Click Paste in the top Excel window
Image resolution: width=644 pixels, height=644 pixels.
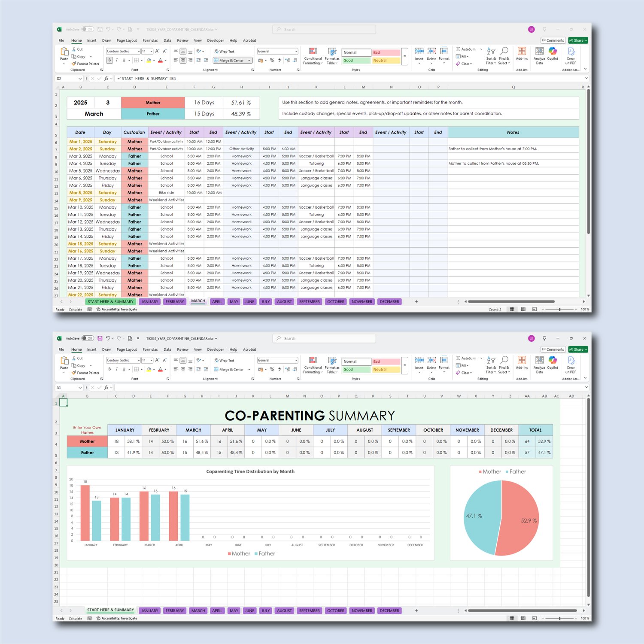(x=64, y=54)
